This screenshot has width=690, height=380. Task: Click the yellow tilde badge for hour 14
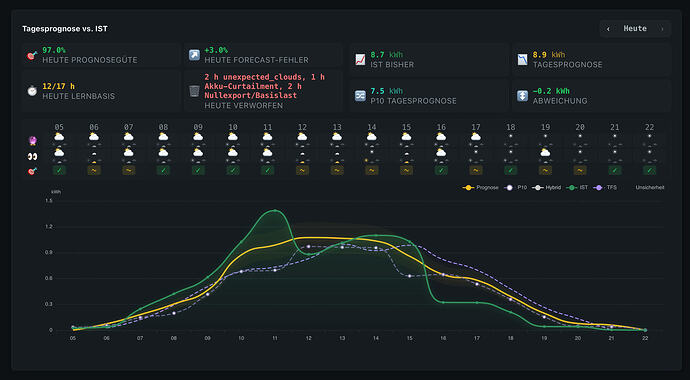(x=372, y=170)
